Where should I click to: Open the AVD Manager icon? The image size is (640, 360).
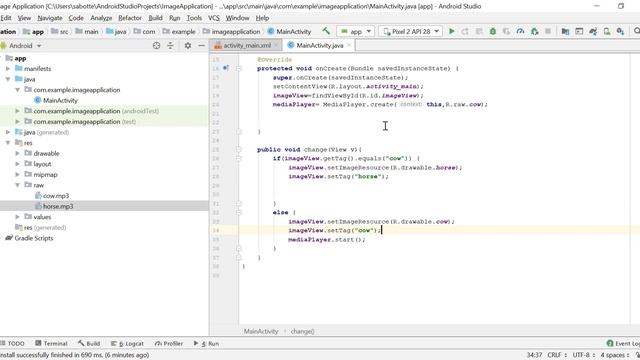pos(607,31)
